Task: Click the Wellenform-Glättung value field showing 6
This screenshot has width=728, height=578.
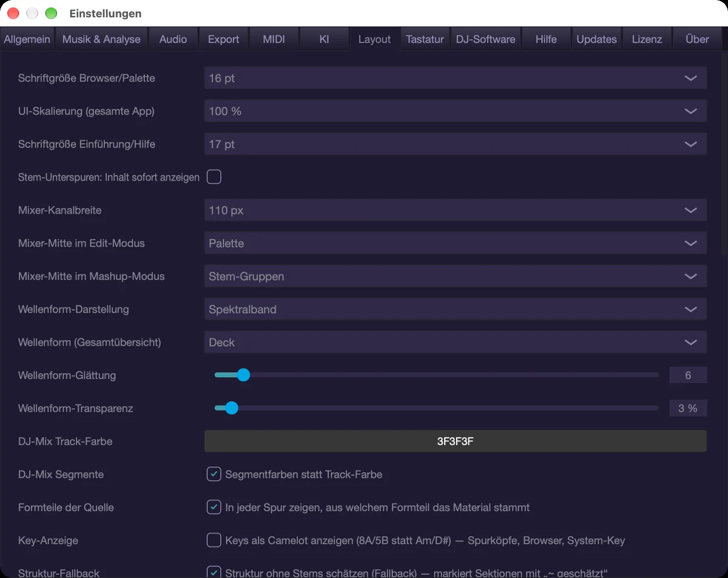Action: tap(688, 375)
